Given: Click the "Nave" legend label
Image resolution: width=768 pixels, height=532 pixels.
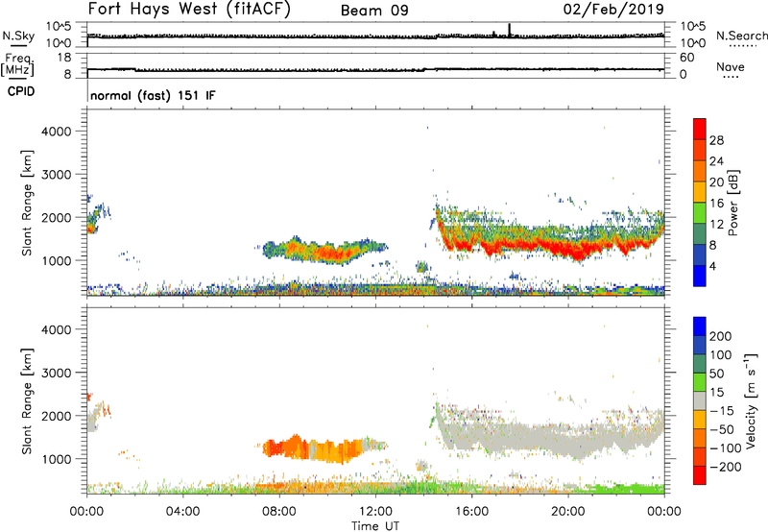Looking at the screenshot, I should tap(731, 67).
